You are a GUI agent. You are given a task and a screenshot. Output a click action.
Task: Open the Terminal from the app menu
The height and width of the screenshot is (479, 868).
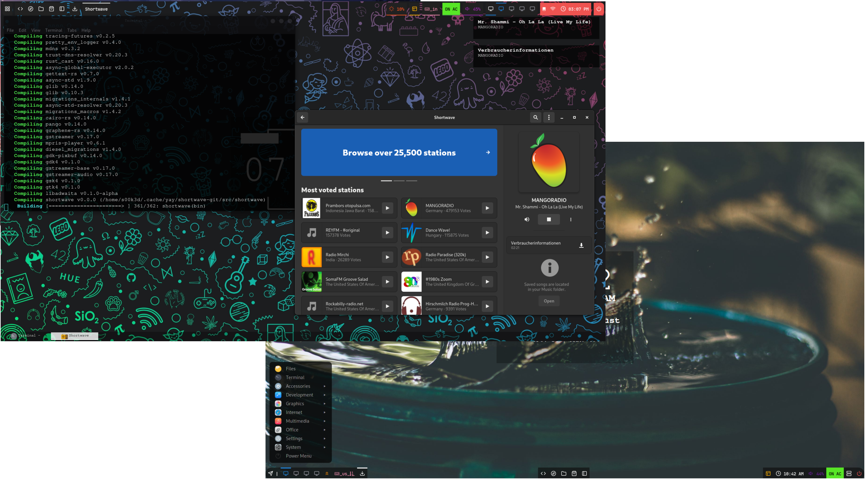point(295,377)
